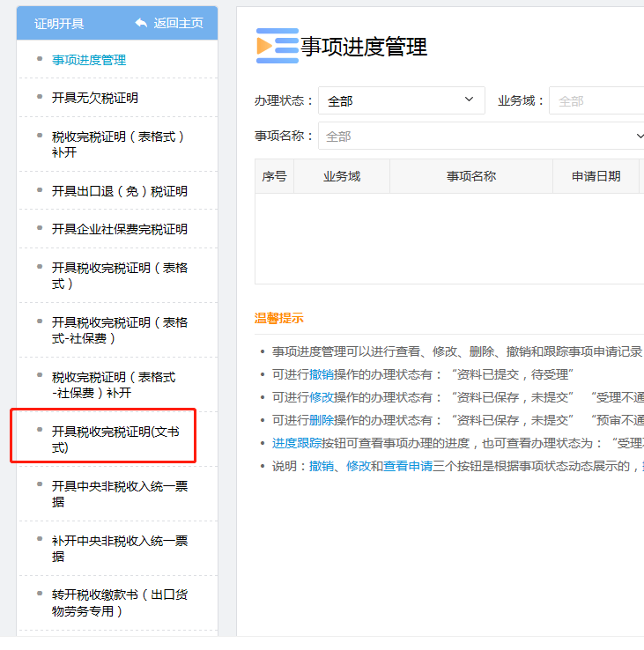644x650 pixels.
Task: Open 税收完税证明（表格式-社保费）补开
Action: [x=114, y=385]
